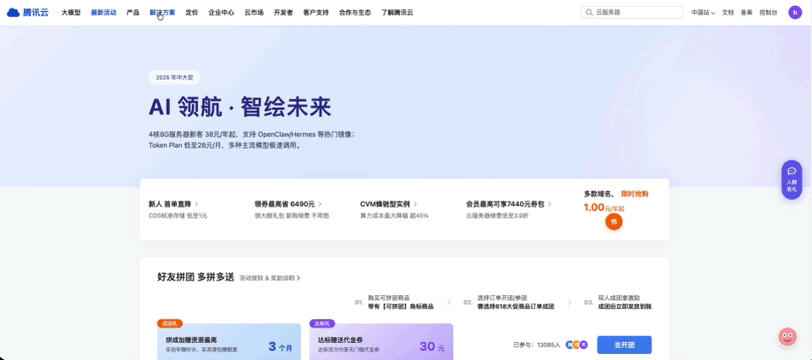Viewport: 812px width, 360px height.
Task: Click the COS标准存储 低至1元 subtitle
Action: [x=178, y=215]
